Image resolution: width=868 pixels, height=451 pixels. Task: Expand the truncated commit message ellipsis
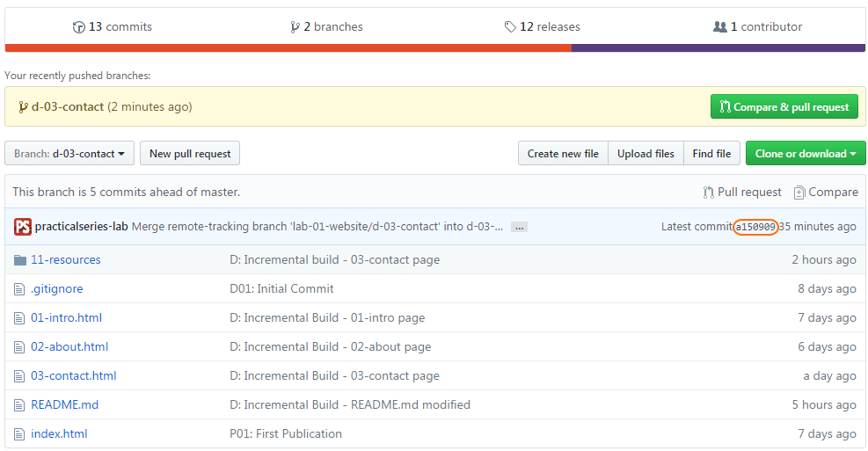pyautogui.click(x=519, y=227)
